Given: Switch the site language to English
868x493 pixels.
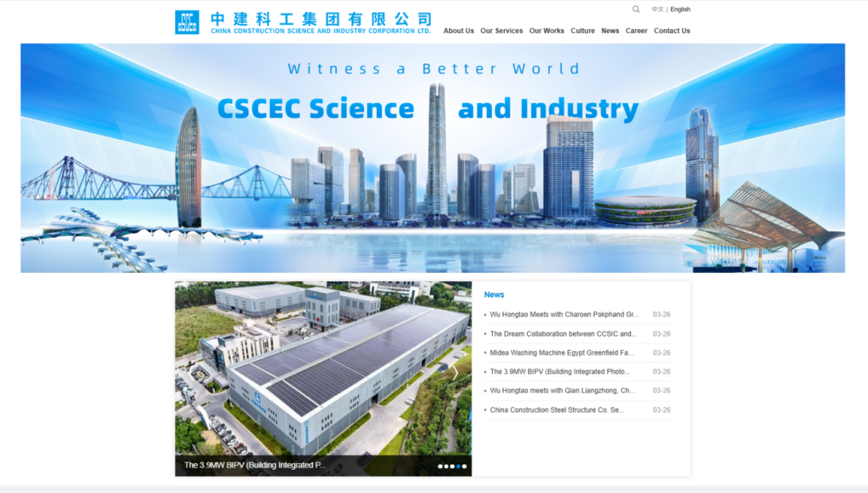Looking at the screenshot, I should click(x=681, y=10).
